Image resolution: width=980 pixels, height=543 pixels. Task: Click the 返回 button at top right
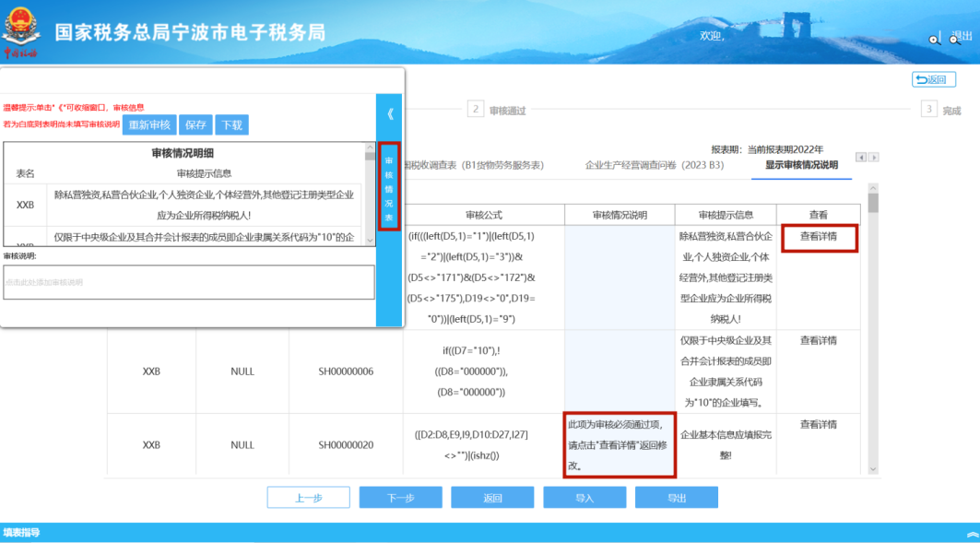point(933,80)
